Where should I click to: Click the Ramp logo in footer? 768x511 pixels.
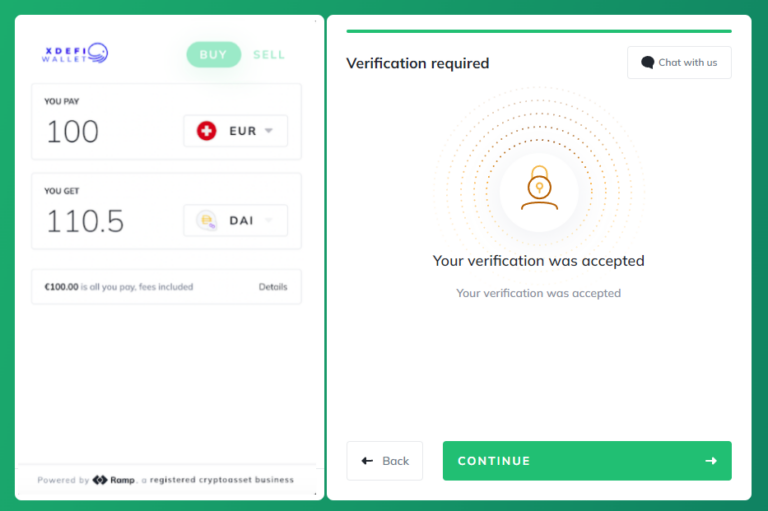click(114, 480)
